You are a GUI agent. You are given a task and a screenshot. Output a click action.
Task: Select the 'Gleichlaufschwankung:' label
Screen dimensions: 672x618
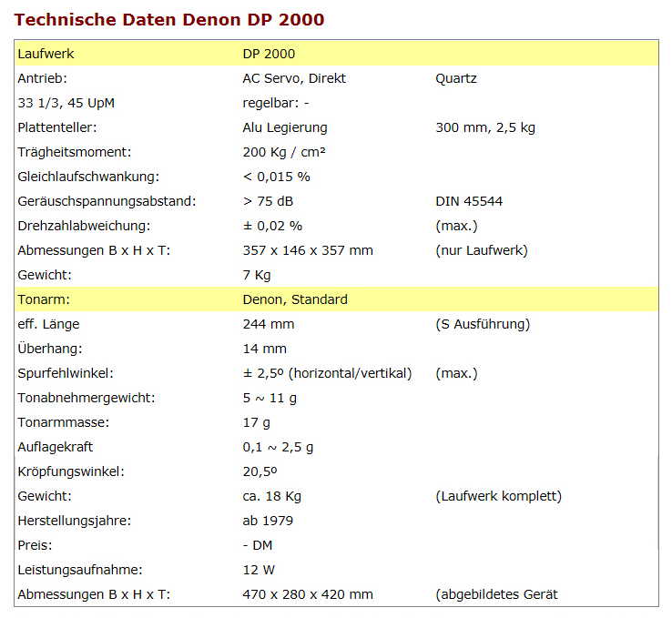coord(88,177)
